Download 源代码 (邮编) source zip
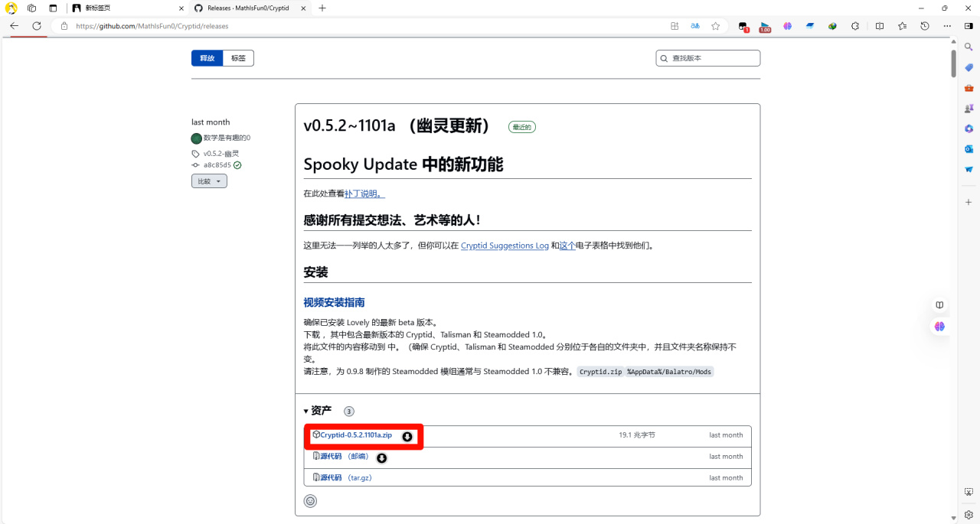This screenshot has height=524, width=980. point(344,457)
